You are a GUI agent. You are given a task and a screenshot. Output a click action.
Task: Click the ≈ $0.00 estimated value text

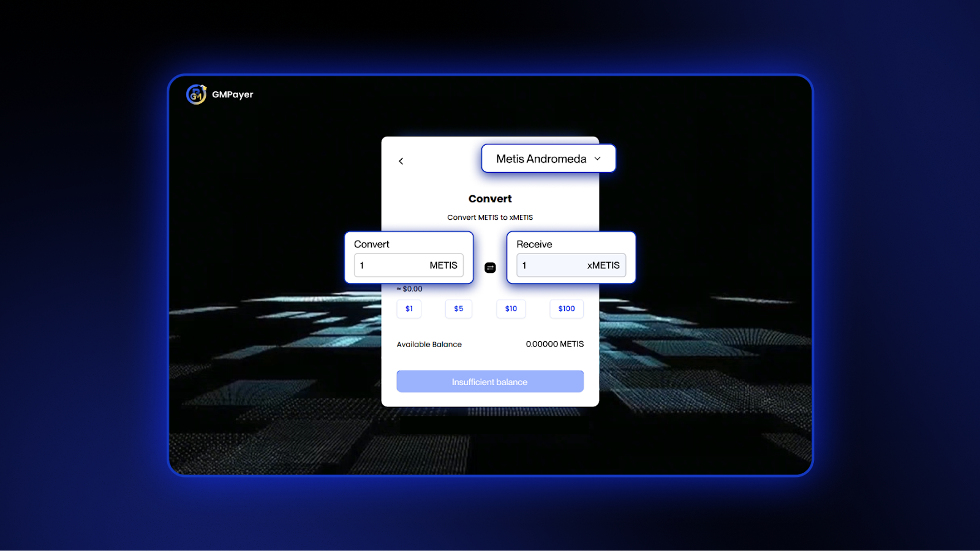tap(410, 289)
